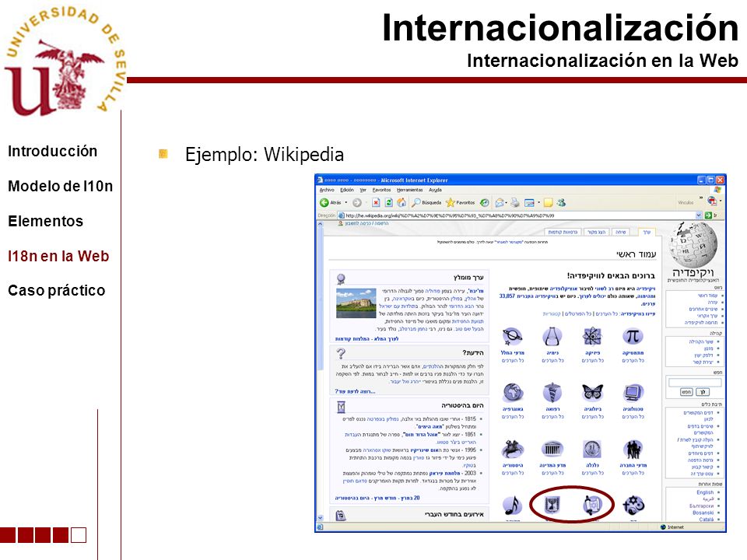747x560 pixels.
Task: Open the English language link
Action: click(705, 492)
